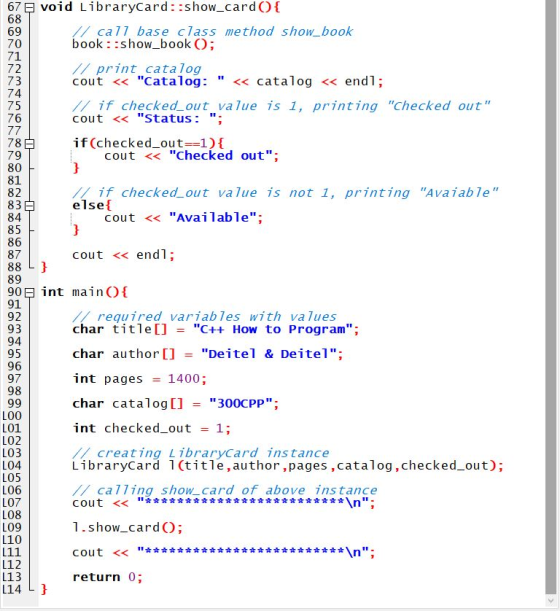Click '// creating LibraryCard instance' comment

click(201, 453)
